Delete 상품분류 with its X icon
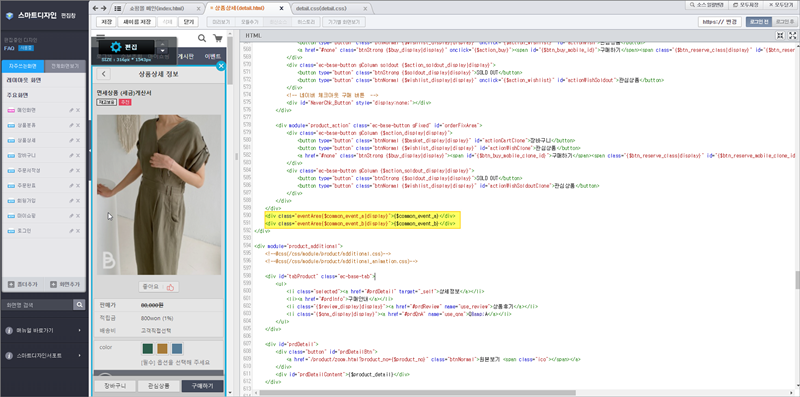Screen dimensions: 800x397 pyautogui.click(x=78, y=125)
